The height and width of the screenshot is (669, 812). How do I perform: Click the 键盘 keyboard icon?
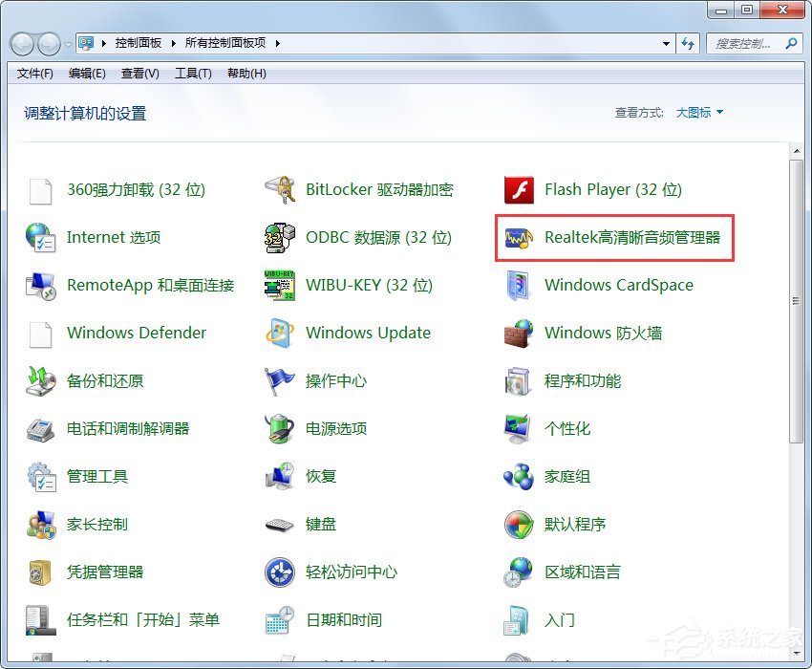pos(280,526)
